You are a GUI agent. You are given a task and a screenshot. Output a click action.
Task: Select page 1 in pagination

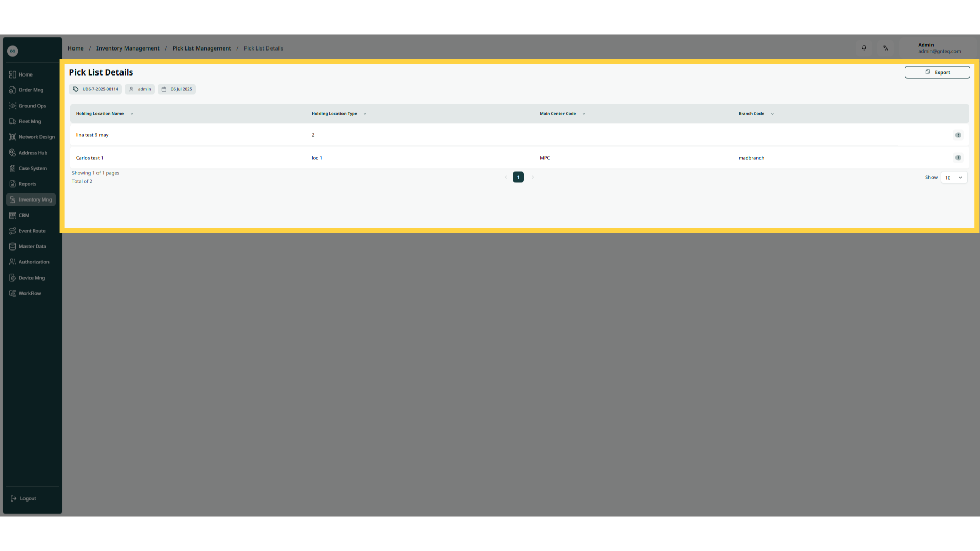point(518,177)
